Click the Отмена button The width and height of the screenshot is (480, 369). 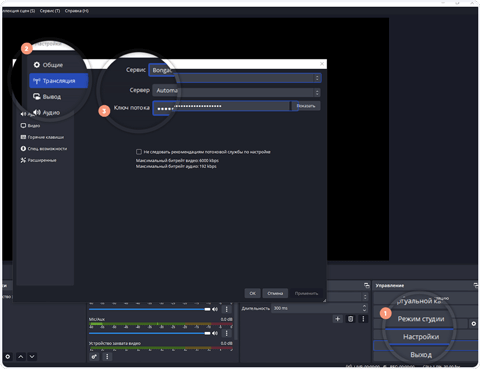(x=275, y=293)
